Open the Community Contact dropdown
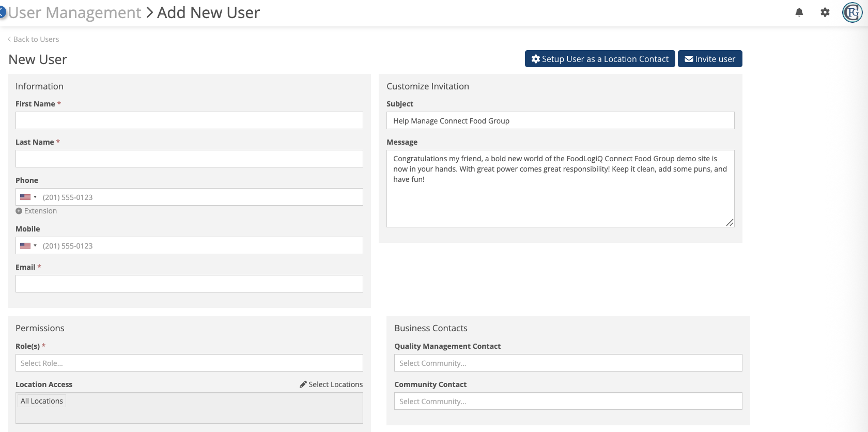The image size is (868, 432). (x=568, y=401)
